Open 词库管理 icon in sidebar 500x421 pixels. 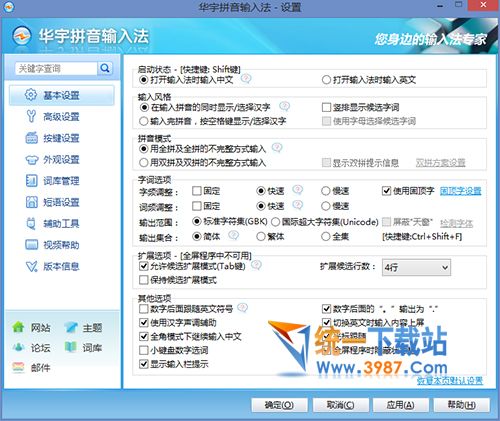(31, 181)
